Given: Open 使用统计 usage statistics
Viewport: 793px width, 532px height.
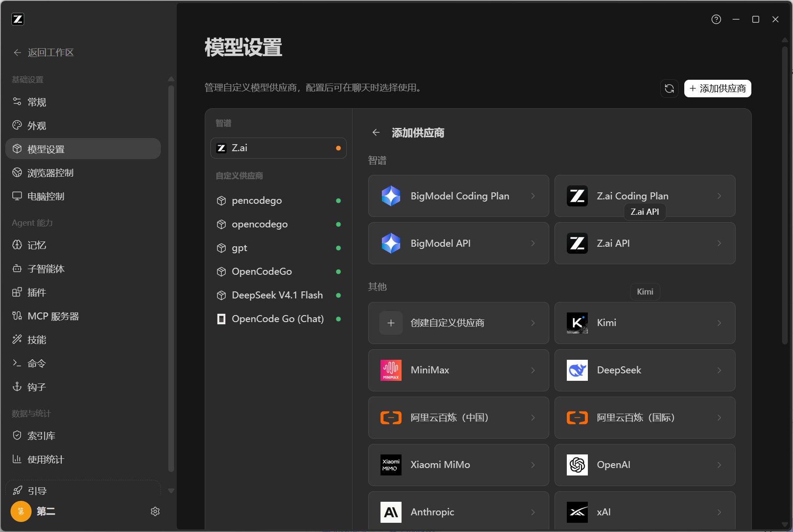Looking at the screenshot, I should pos(83,459).
